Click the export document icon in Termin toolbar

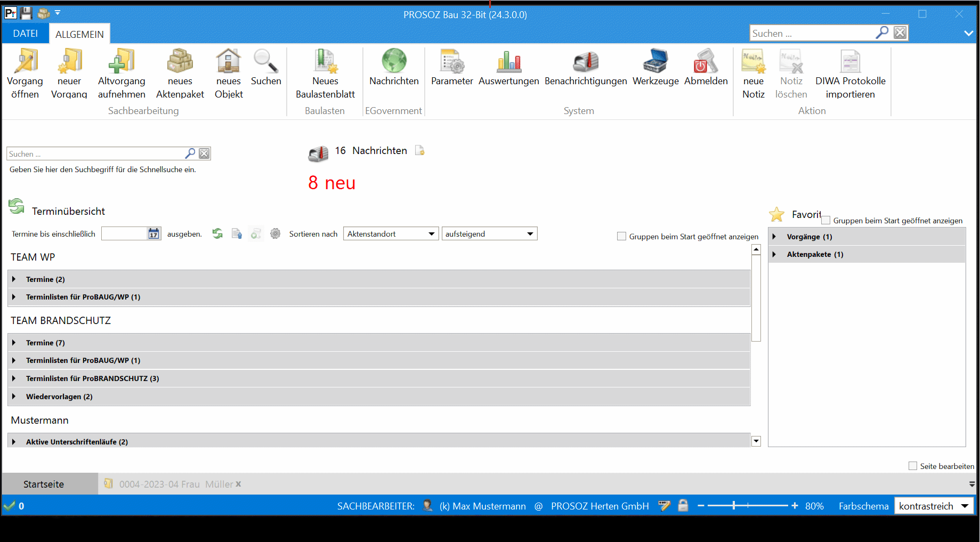click(x=237, y=233)
